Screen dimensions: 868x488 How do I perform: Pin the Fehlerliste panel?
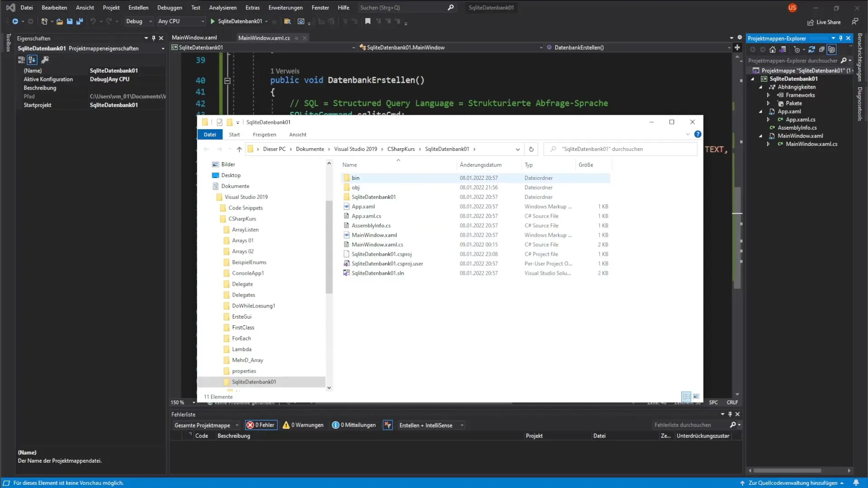730,414
